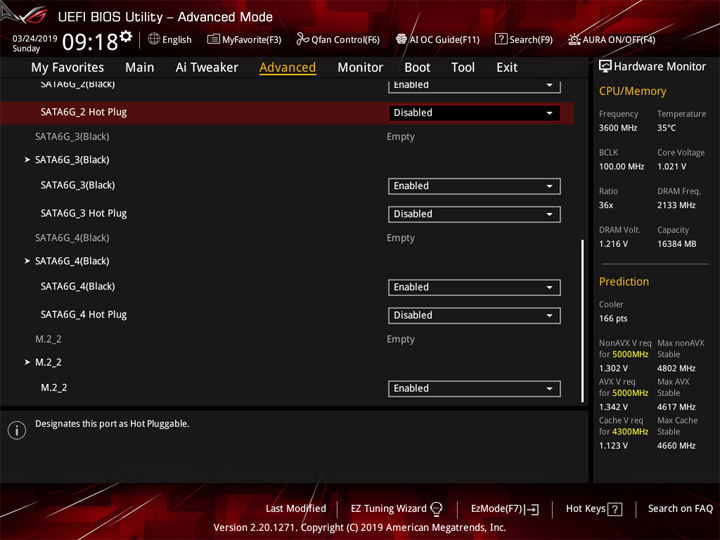Click the English language label
Viewport: 720px width, 540px height.
pos(177,39)
